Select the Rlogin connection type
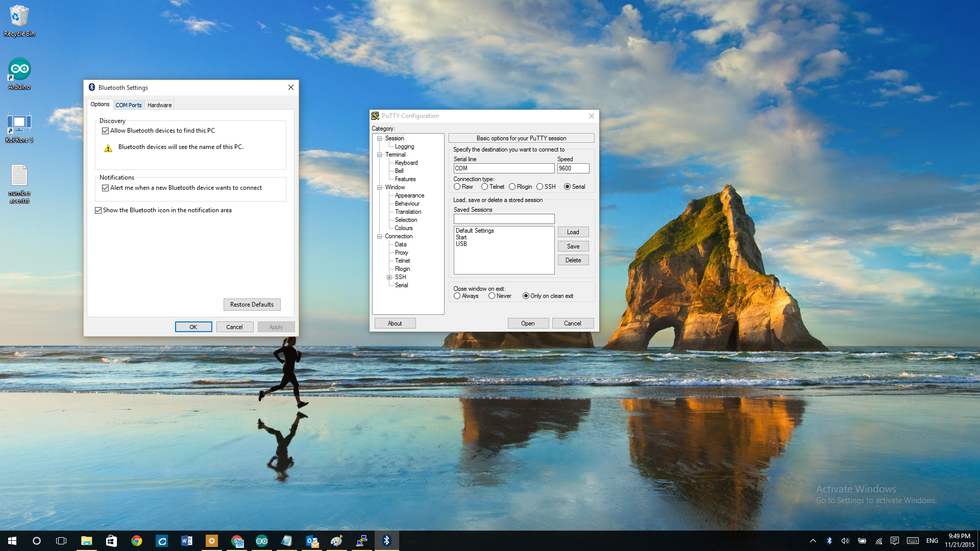This screenshot has width=980, height=551. [512, 187]
